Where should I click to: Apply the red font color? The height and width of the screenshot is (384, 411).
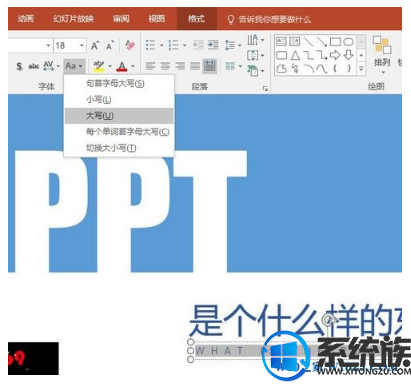(x=122, y=66)
